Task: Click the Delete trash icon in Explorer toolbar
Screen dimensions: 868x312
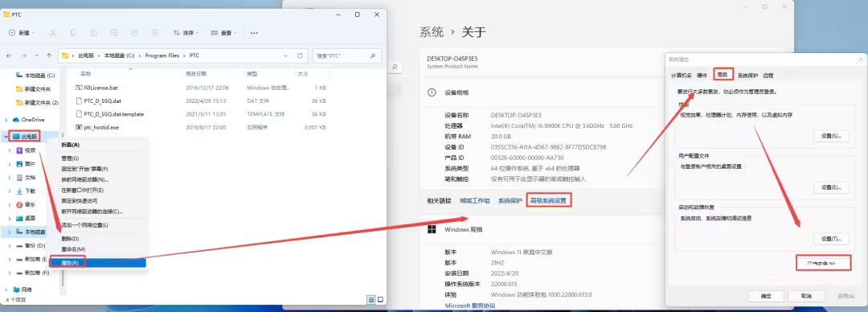Action: point(155,33)
